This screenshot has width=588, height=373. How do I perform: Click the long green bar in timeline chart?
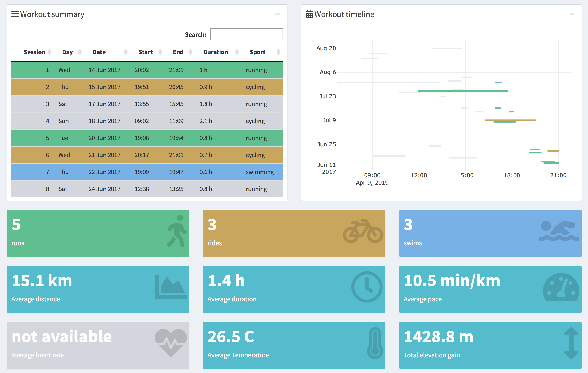tap(463, 91)
